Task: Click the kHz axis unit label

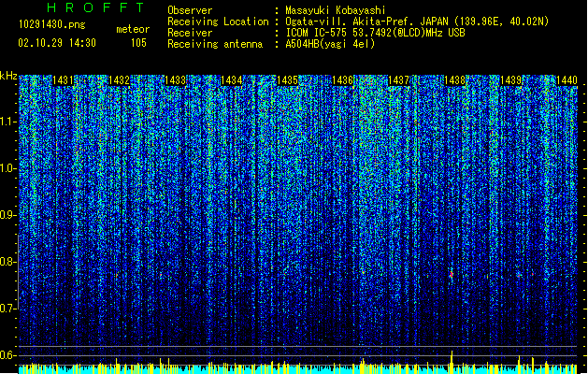Action: (8, 76)
